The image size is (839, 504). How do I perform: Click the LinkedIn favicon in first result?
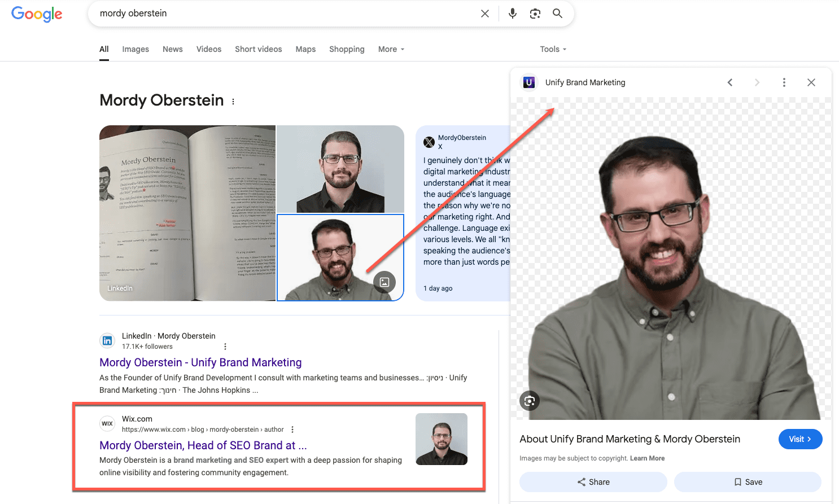point(107,341)
